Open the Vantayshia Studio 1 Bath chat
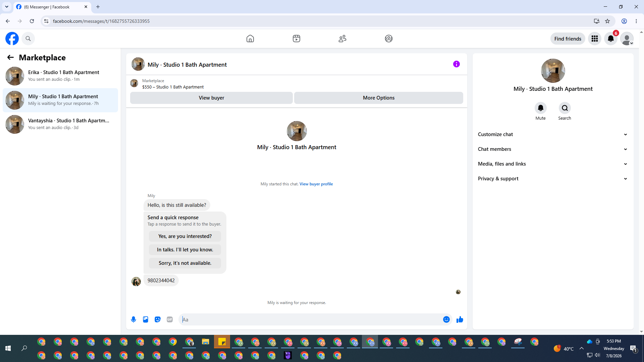 (60, 124)
